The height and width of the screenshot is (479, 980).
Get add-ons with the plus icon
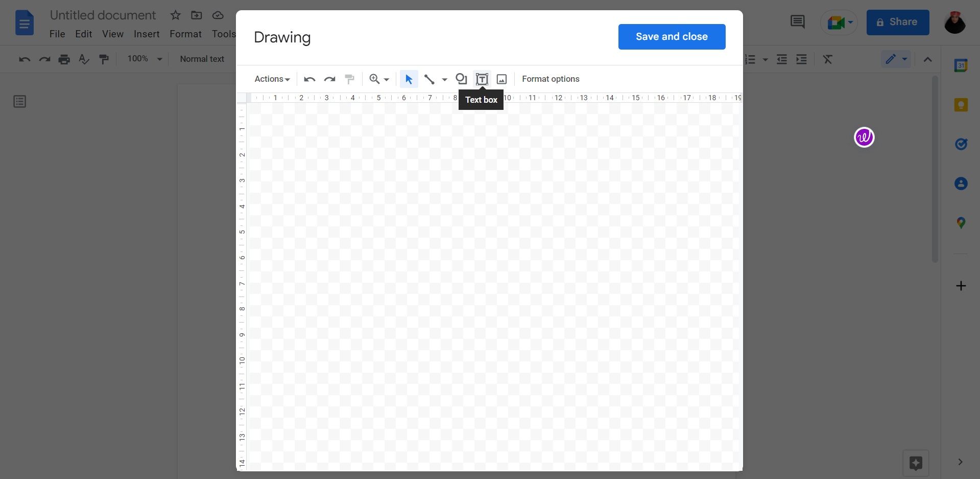(961, 286)
